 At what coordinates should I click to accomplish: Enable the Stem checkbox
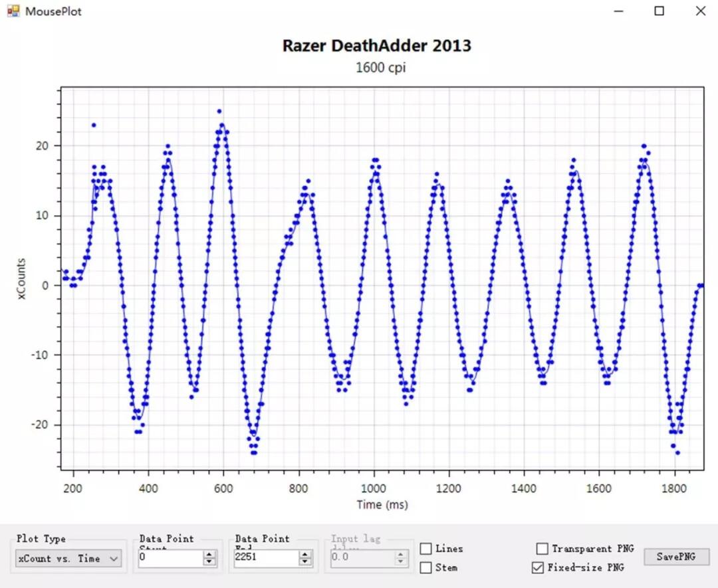click(425, 567)
